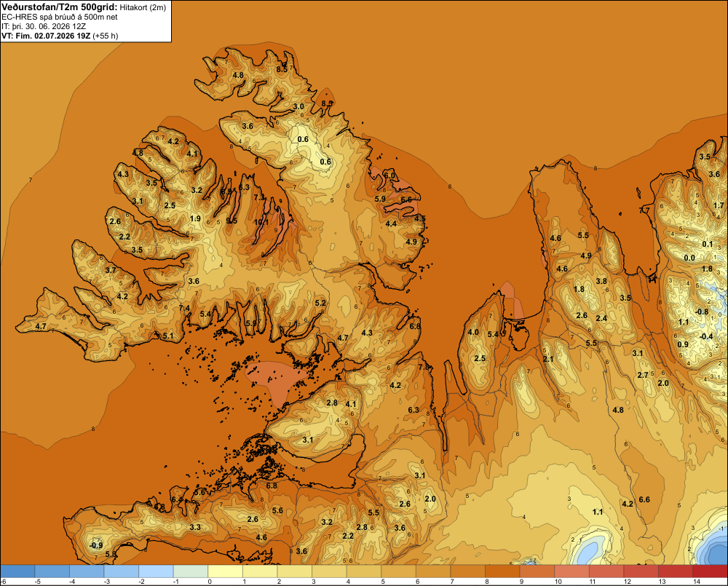Click the 7.4 temperature label
The height and width of the screenshot is (586, 728).
[184, 308]
